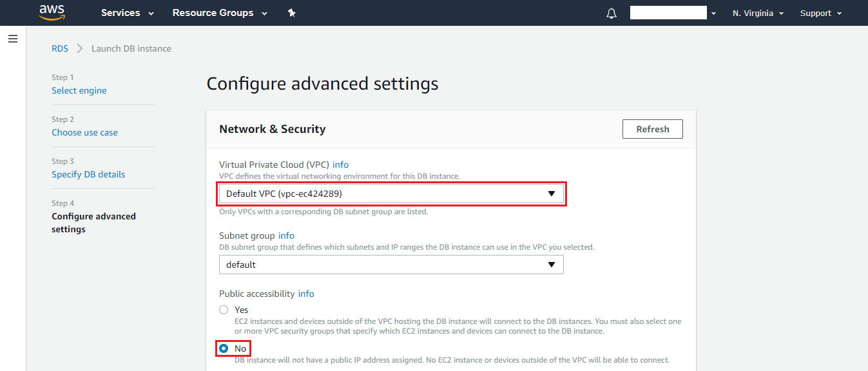The width and height of the screenshot is (868, 371).
Task: Return to Specify DB details step
Action: [88, 174]
